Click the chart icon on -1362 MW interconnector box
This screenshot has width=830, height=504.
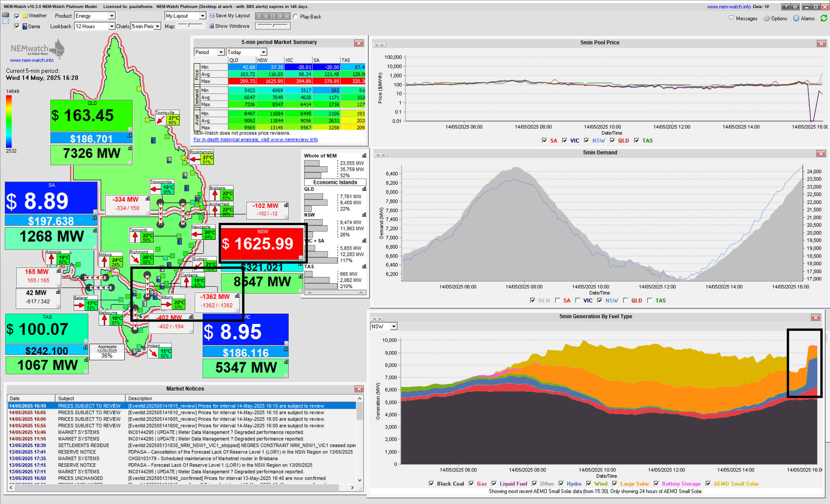click(x=237, y=296)
